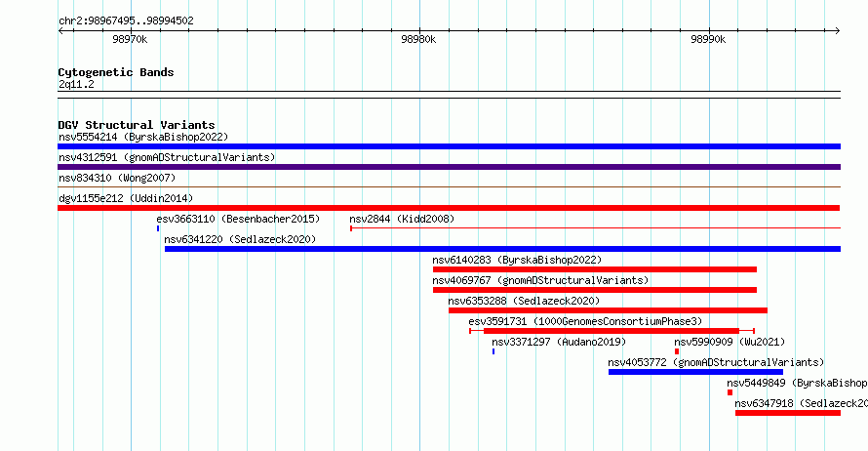This screenshot has height=451, width=868.
Task: Select the thin brown nsv834310 variant line
Action: (449, 187)
